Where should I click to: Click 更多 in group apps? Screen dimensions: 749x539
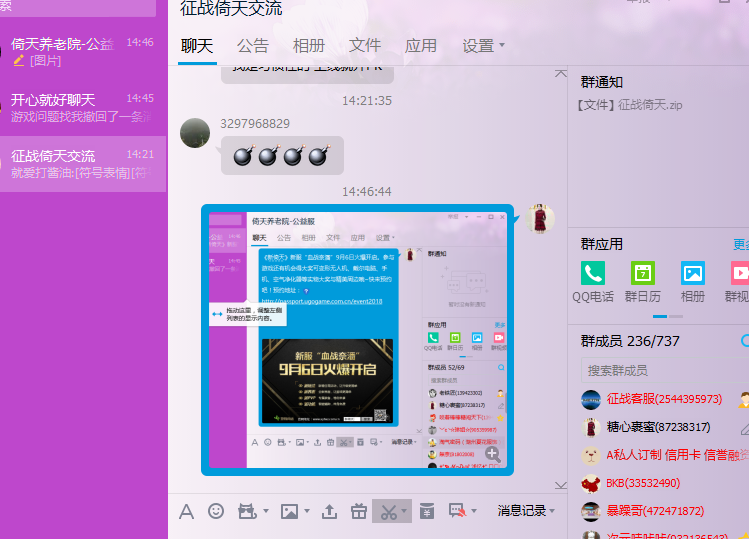pyautogui.click(x=741, y=245)
